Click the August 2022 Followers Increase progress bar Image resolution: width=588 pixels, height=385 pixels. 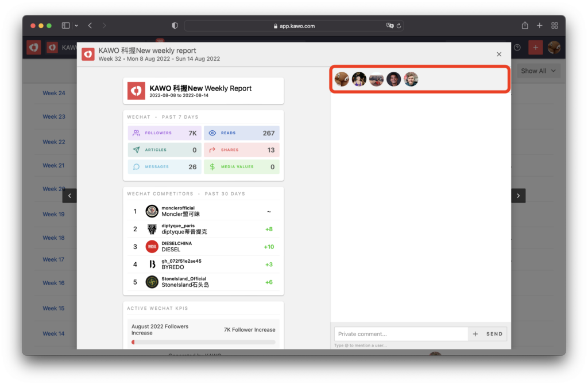203,342
